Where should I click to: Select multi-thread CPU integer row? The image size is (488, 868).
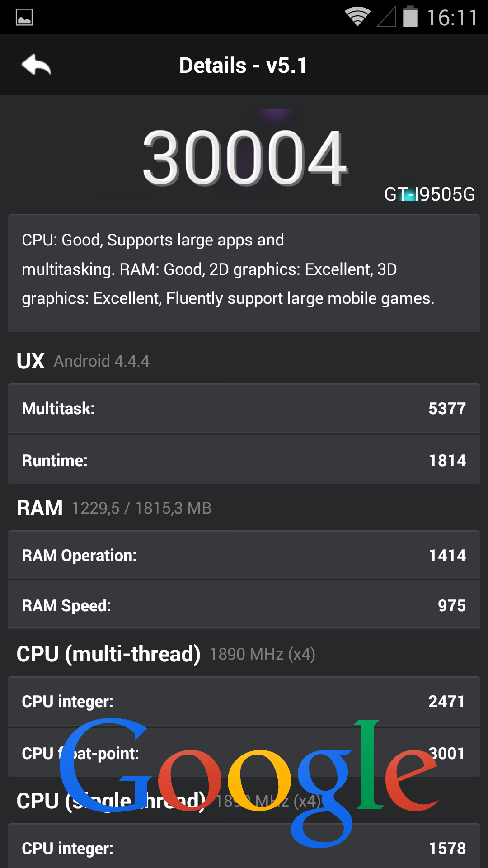point(244,701)
